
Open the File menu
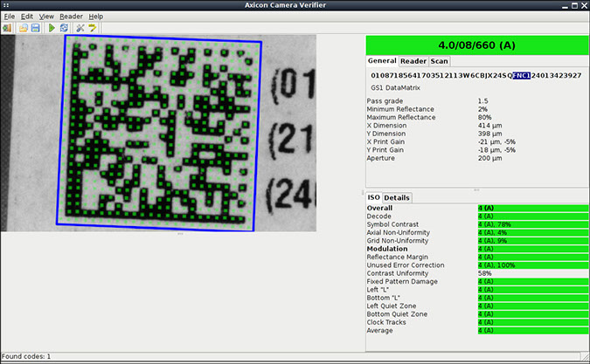10,17
